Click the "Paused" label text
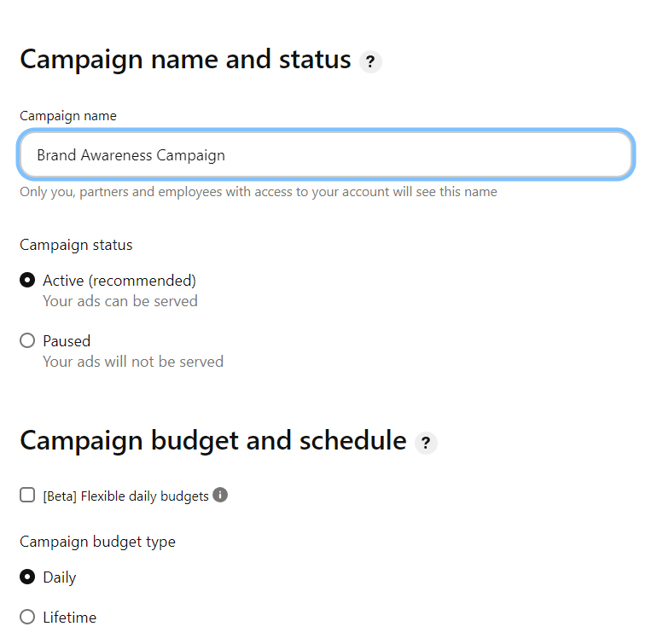 (x=67, y=341)
